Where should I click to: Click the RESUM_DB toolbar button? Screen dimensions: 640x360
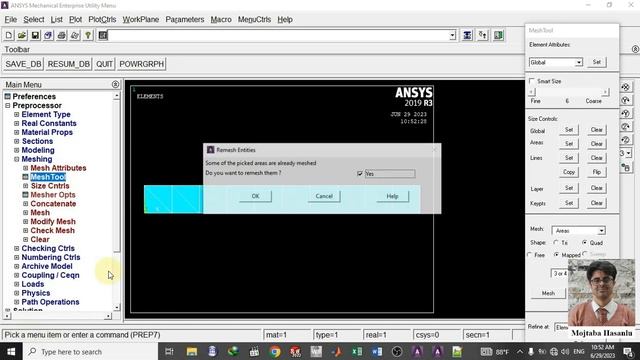coord(69,64)
